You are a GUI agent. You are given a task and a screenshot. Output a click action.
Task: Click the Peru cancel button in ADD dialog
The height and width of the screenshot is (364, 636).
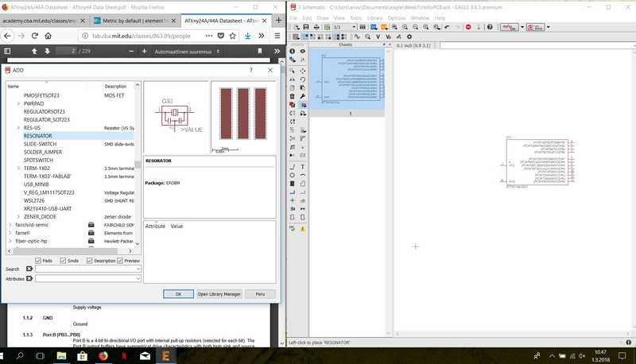coord(260,294)
